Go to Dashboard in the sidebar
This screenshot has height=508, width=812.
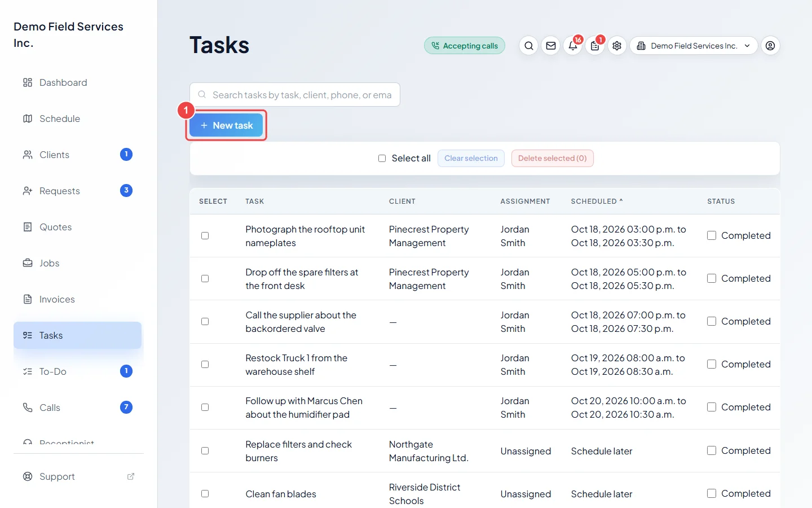(77, 82)
